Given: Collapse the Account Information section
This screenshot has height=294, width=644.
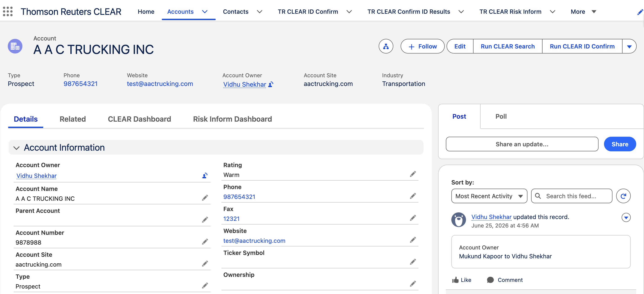Looking at the screenshot, I should 16,148.
